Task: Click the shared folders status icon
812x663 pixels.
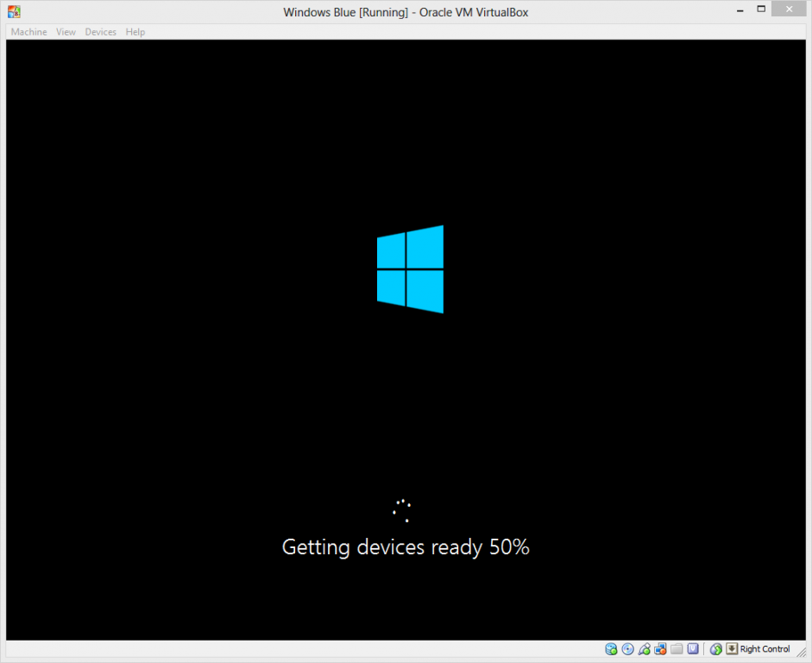Action: [677, 649]
